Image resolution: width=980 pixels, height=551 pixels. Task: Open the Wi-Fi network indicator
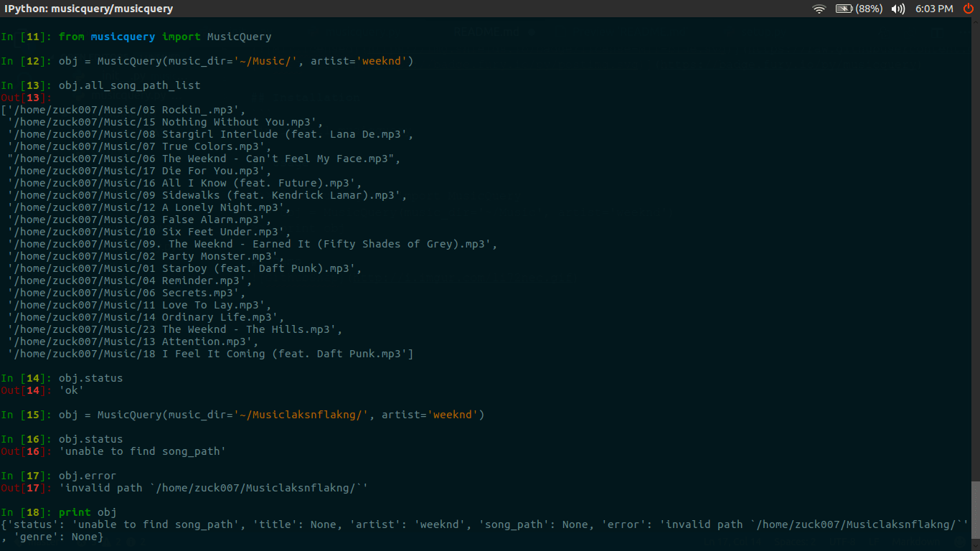819,9
